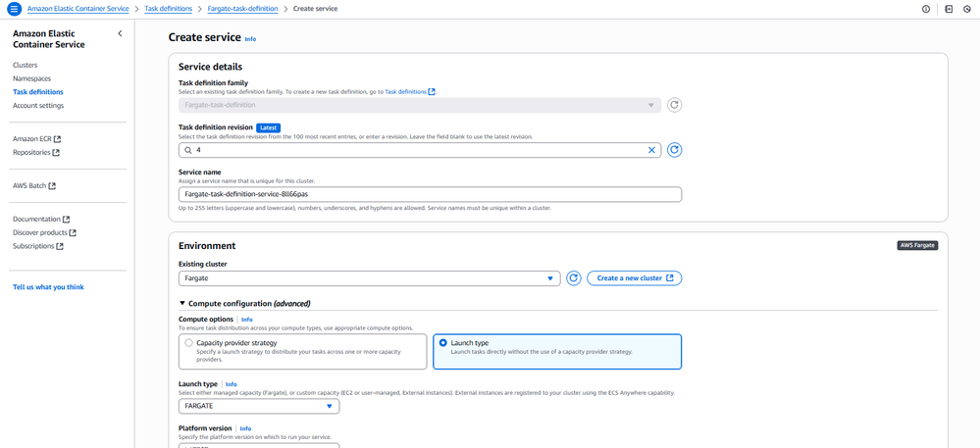Collapse the ECS side navigation panel
Viewport: 980px width, 448px height.
pyautogui.click(x=120, y=33)
